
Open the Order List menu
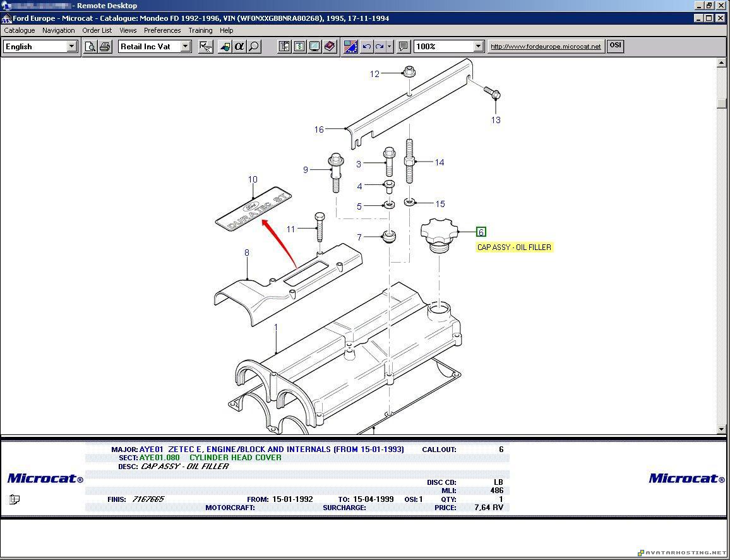[x=97, y=30]
